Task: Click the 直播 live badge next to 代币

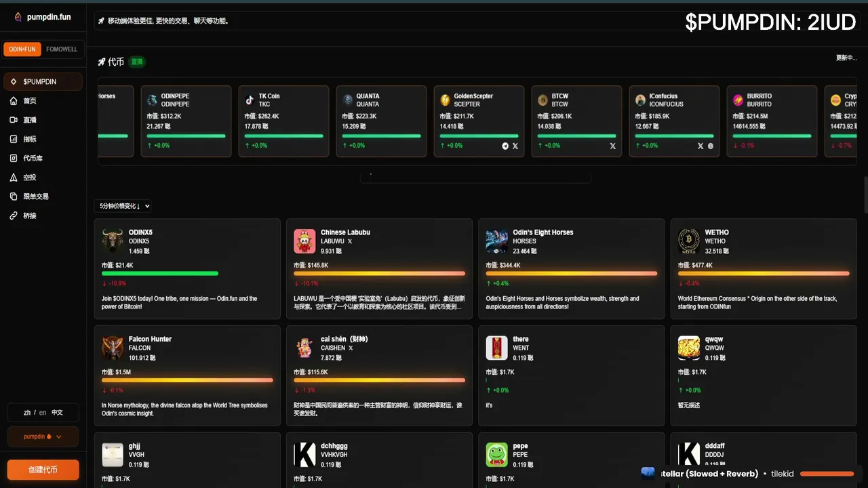Action: 137,62
